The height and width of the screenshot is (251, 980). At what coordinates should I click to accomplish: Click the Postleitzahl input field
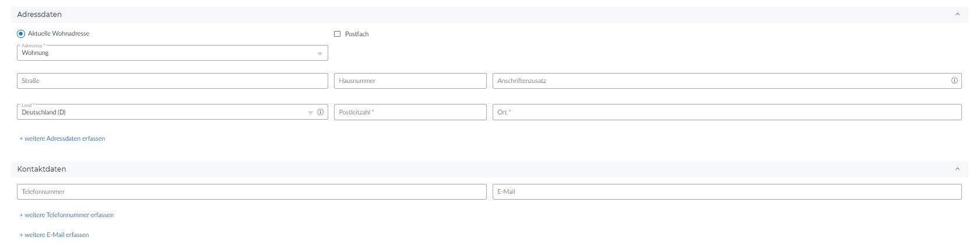tap(410, 112)
